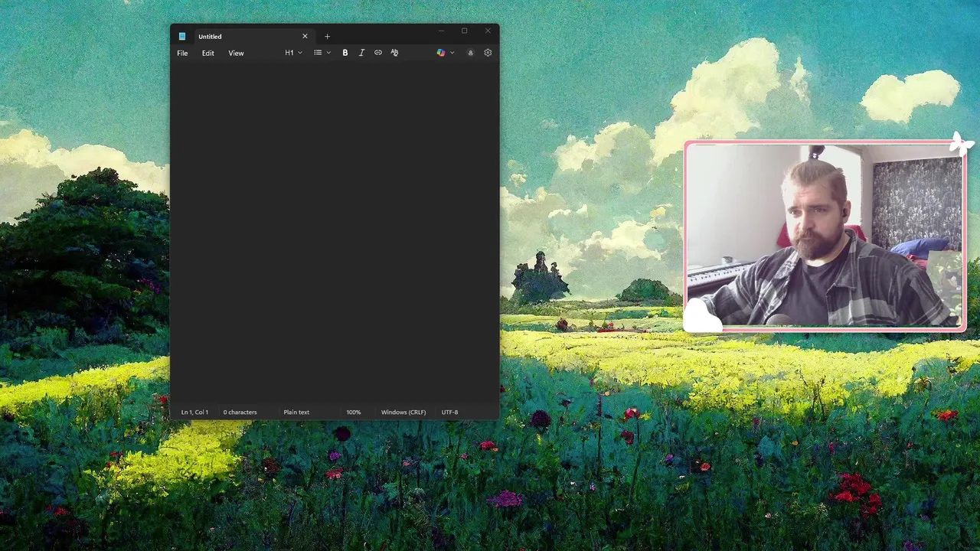Screen dimensions: 980x551
Task: Click the Plain text format indicator
Action: (296, 412)
